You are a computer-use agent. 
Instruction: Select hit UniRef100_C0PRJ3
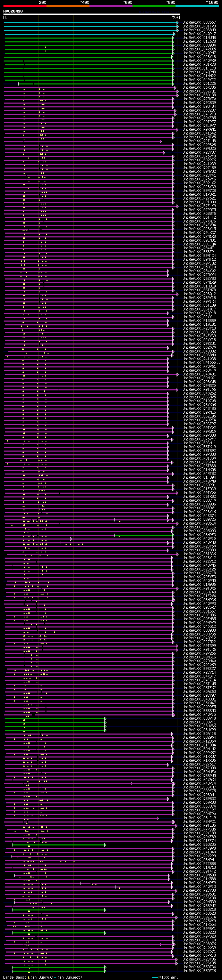pos(199,956)
